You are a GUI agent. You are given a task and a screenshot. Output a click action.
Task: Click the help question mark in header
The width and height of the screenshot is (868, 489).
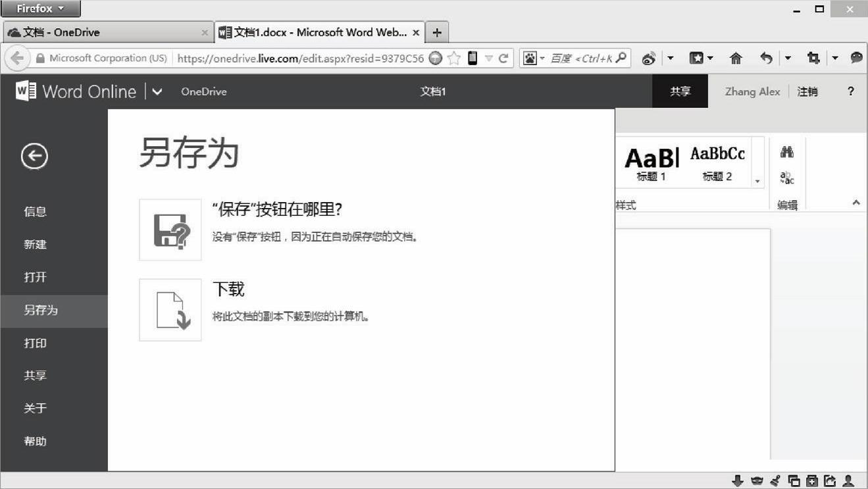[851, 91]
